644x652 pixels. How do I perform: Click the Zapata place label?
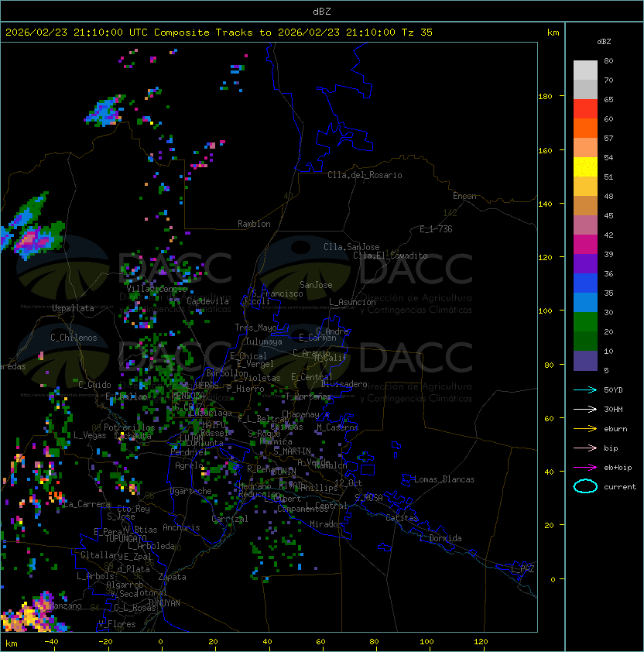pos(172,577)
